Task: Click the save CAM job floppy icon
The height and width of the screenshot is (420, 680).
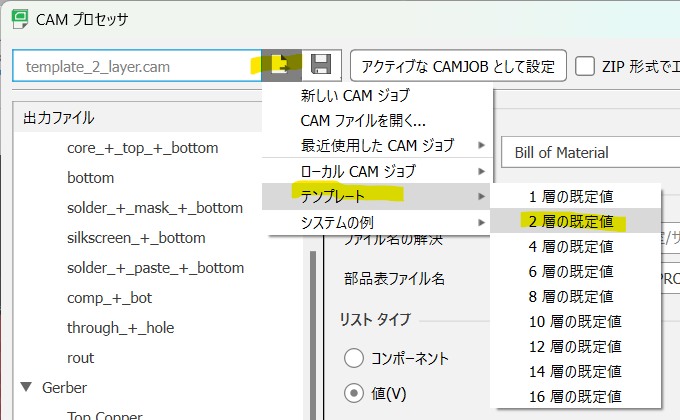Action: (321, 66)
